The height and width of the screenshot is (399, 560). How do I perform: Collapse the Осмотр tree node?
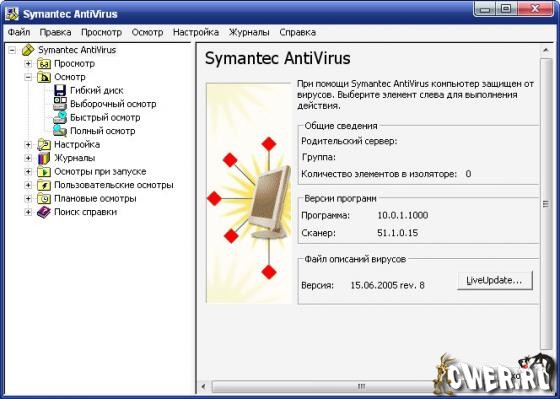point(28,77)
